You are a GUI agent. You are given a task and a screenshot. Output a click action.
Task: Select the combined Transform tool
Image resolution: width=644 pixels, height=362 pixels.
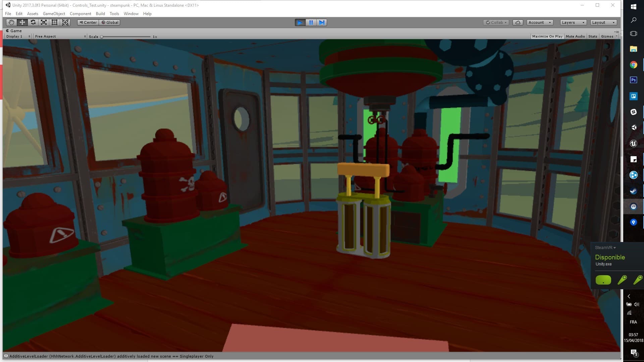65,22
